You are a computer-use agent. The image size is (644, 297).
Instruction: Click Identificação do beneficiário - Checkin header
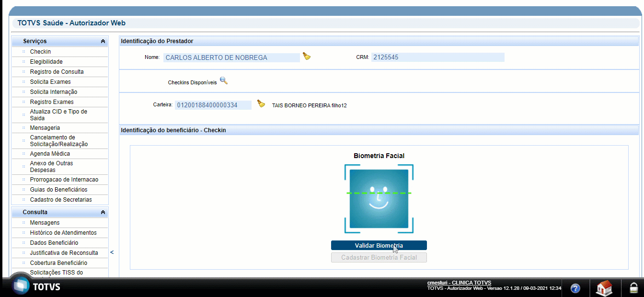(x=173, y=130)
